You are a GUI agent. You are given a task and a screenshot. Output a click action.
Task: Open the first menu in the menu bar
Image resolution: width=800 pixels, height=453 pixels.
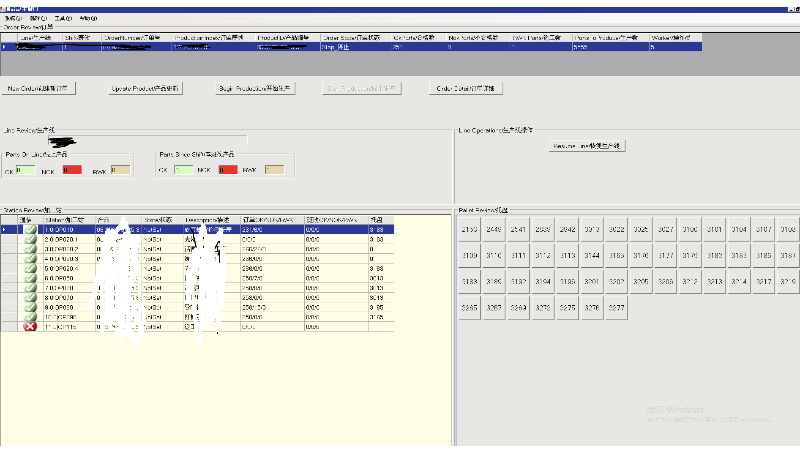click(12, 18)
